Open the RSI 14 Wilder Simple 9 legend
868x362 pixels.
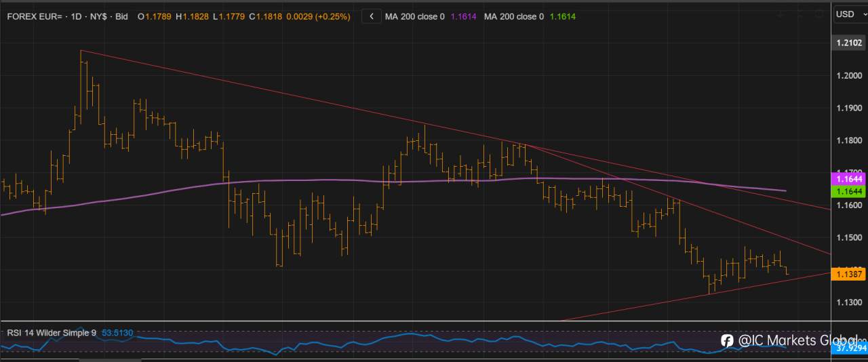(52, 333)
